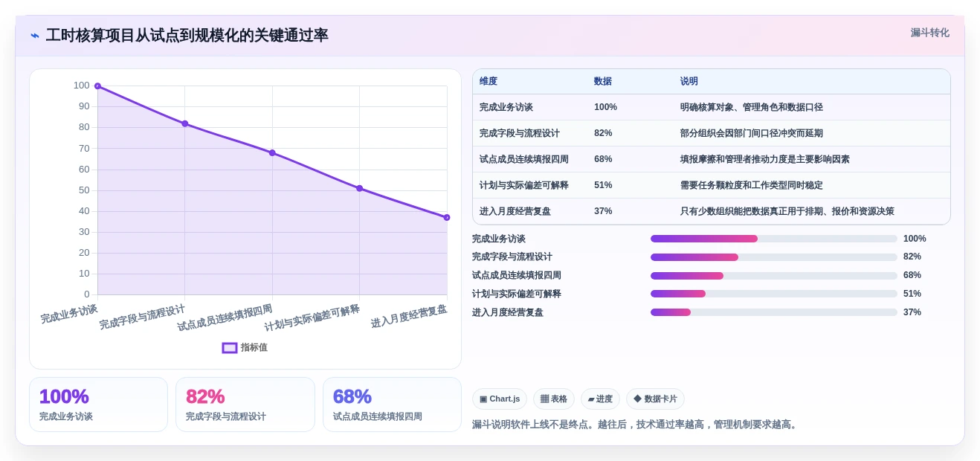Image resolution: width=980 pixels, height=461 pixels.
Task: Click the chart data point at 37
Action: (447, 217)
